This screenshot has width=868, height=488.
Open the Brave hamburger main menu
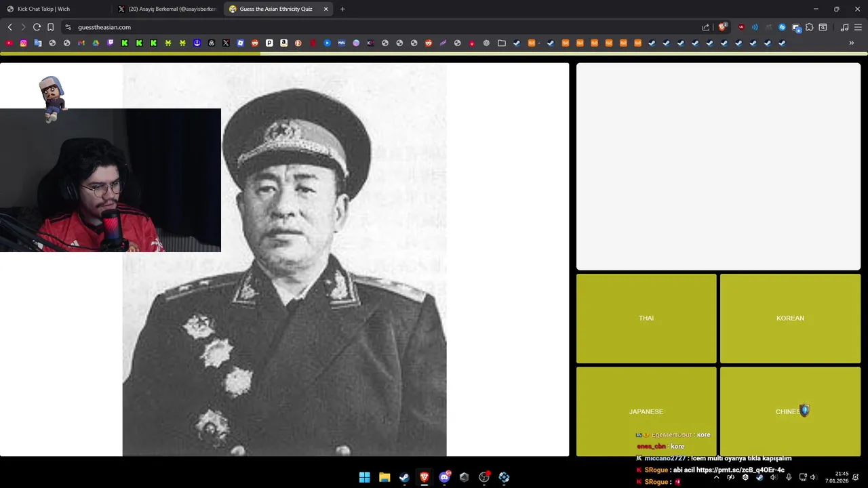[858, 27]
